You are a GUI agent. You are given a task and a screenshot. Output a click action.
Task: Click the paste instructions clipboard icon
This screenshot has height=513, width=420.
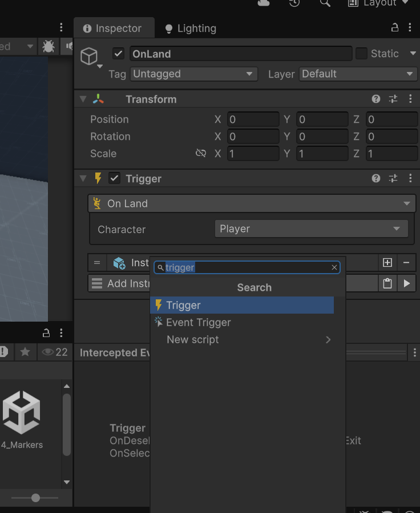coord(387,283)
